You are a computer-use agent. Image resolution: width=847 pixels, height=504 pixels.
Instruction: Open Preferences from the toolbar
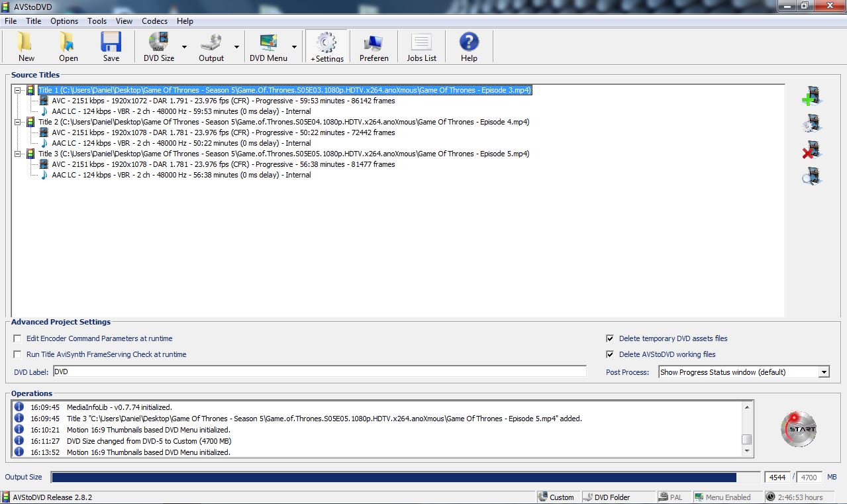pos(374,46)
